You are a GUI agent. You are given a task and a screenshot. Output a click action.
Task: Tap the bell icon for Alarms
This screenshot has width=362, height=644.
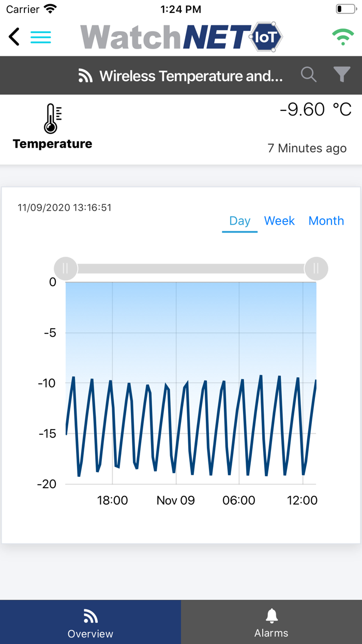coord(271,616)
